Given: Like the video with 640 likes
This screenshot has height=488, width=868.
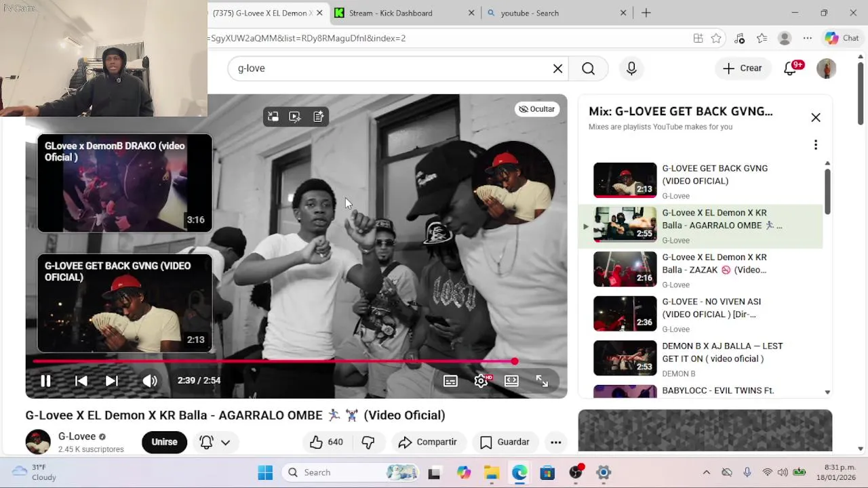Looking at the screenshot, I should tap(326, 442).
